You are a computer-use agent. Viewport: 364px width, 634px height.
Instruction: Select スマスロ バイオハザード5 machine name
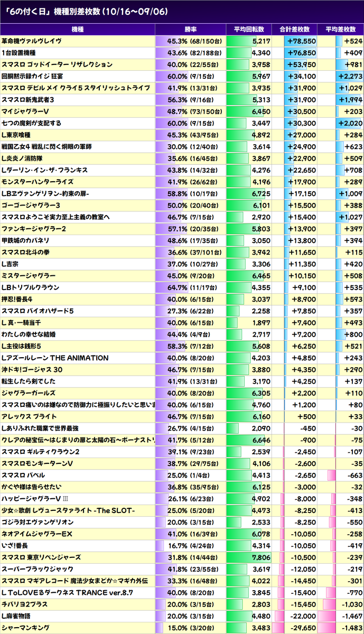[38, 311]
